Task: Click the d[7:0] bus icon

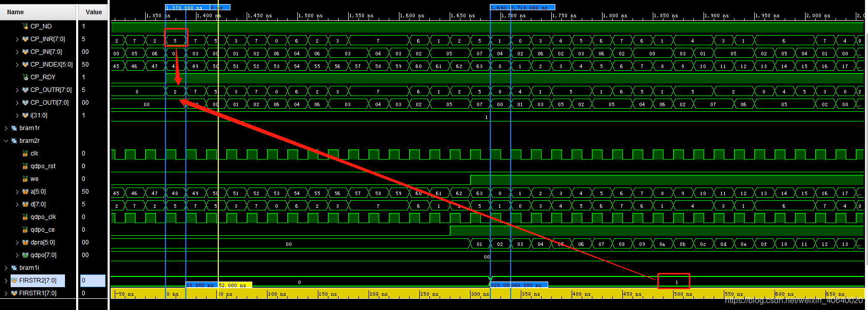Action: tap(25, 204)
